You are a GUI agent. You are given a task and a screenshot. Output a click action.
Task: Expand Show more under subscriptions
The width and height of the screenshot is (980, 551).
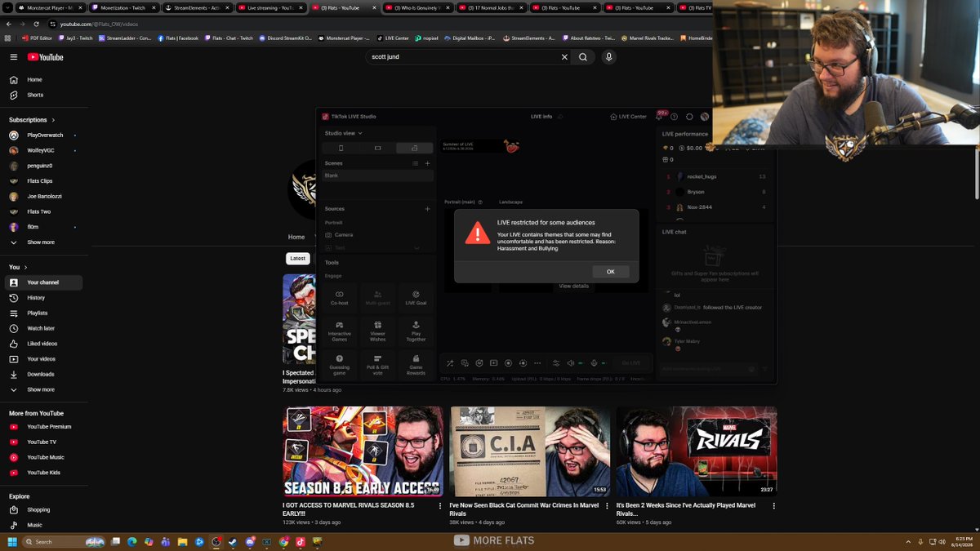tap(43, 242)
